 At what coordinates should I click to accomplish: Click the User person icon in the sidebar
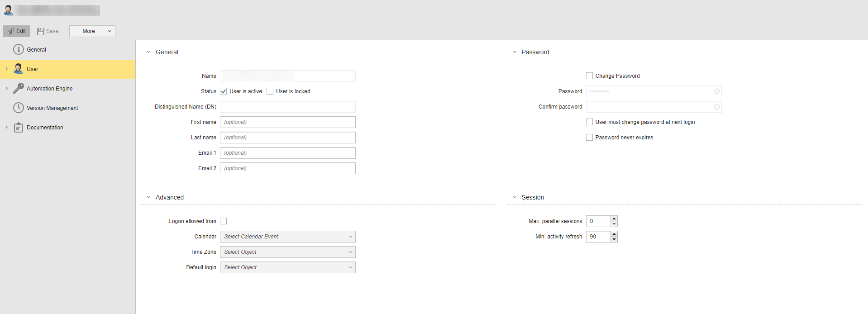point(19,69)
